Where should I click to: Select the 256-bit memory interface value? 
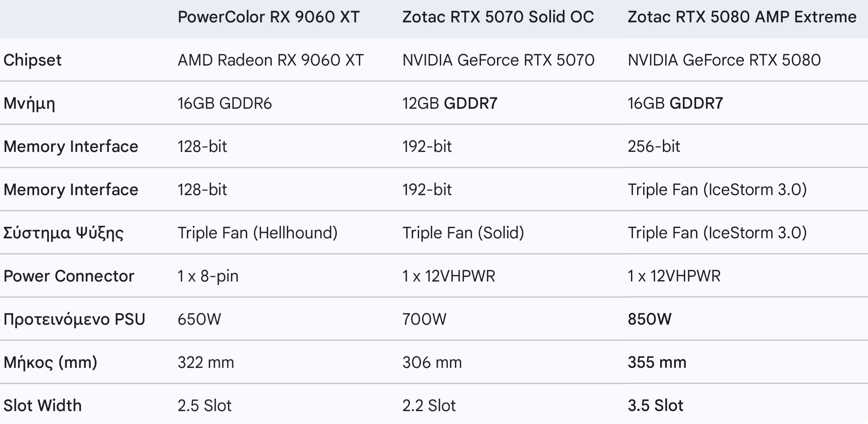coord(654,146)
